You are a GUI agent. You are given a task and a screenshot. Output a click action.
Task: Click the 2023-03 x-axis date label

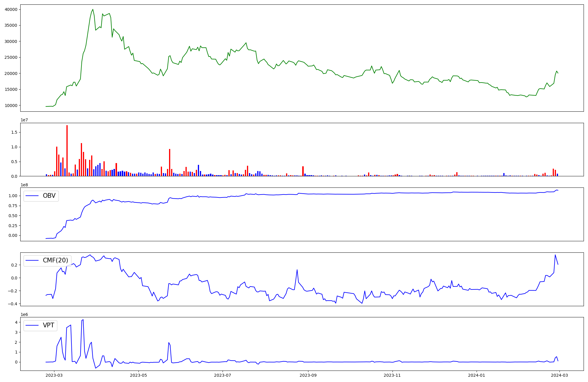click(x=54, y=375)
